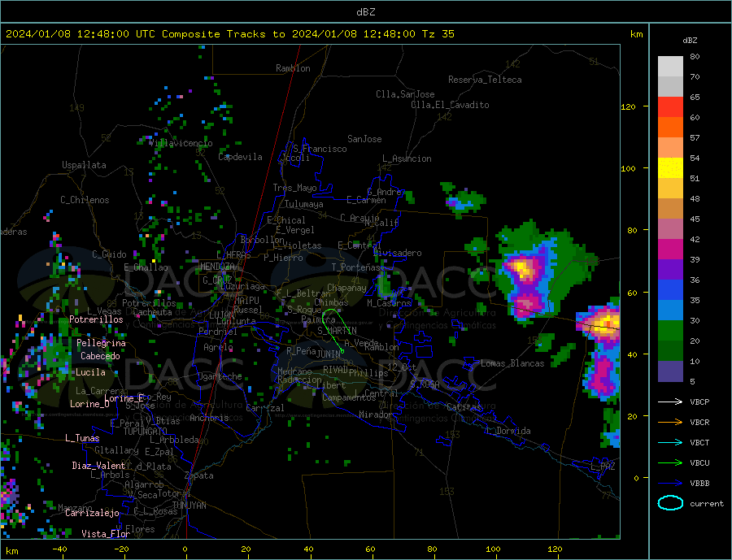Pick the magenta band in dBZ scale
Image resolution: width=732 pixels, height=560 pixels.
670,250
